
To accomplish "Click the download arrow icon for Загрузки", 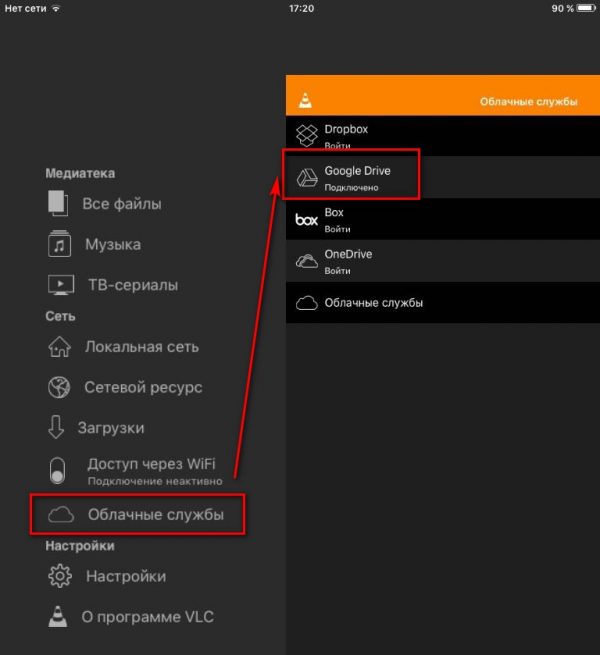I will [56, 428].
